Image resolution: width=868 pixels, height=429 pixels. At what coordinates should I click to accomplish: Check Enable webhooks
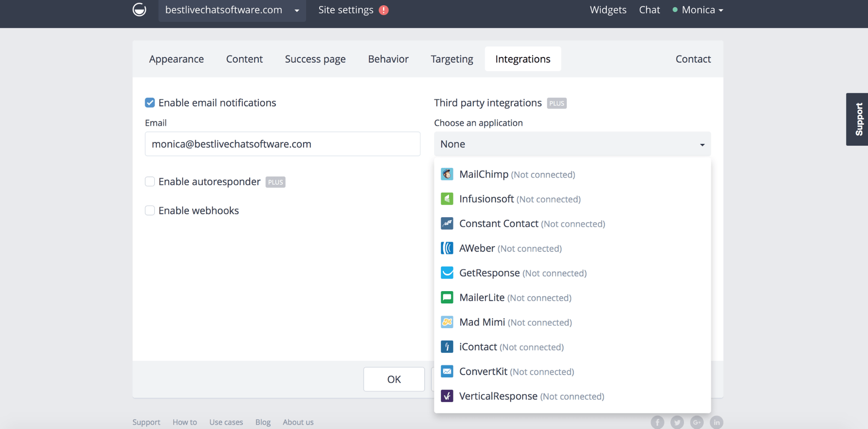coord(150,211)
